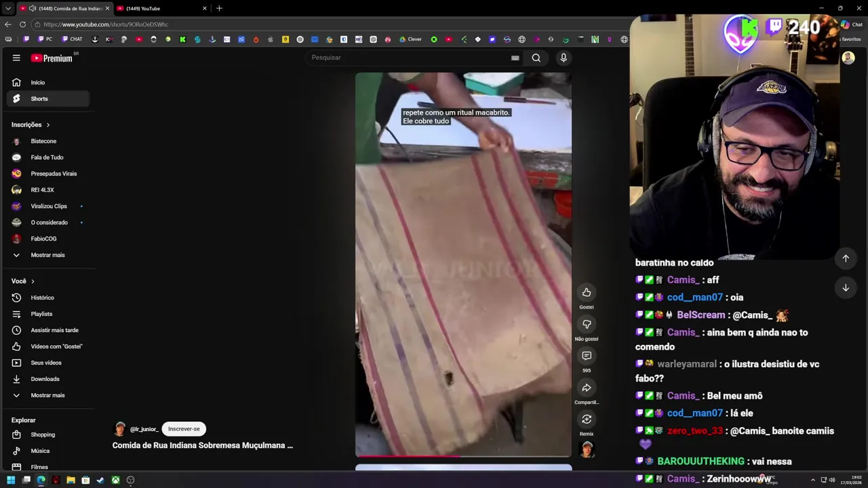Go to next short with down arrow
This screenshot has height=488, width=868.
tap(846, 288)
